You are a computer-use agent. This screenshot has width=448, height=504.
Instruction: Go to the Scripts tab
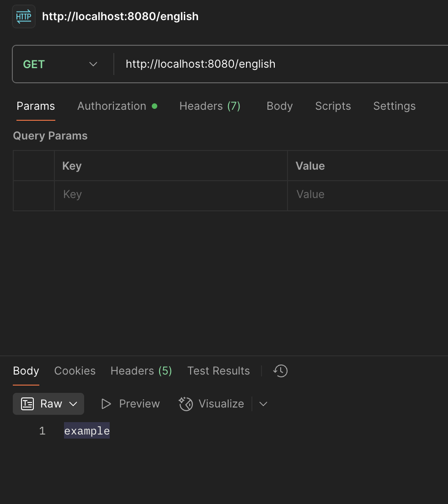point(333,106)
